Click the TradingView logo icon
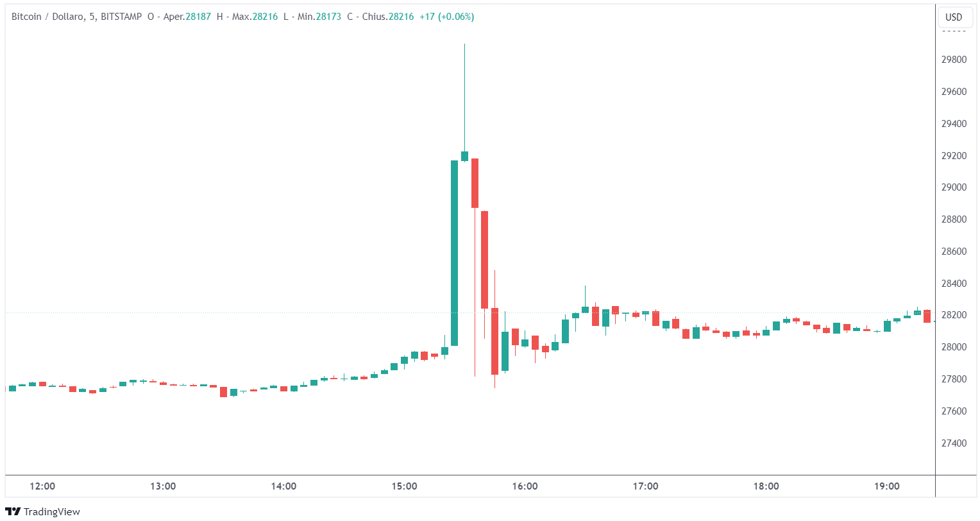This screenshot has height=521, width=980. [x=13, y=511]
